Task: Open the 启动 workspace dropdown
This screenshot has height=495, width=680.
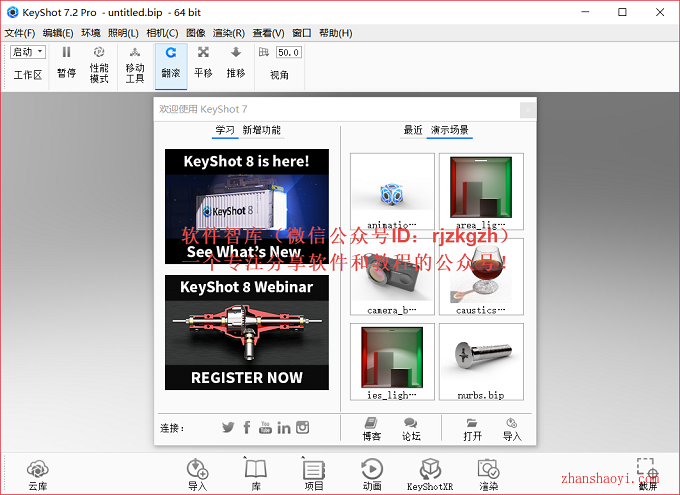Action: 28,52
